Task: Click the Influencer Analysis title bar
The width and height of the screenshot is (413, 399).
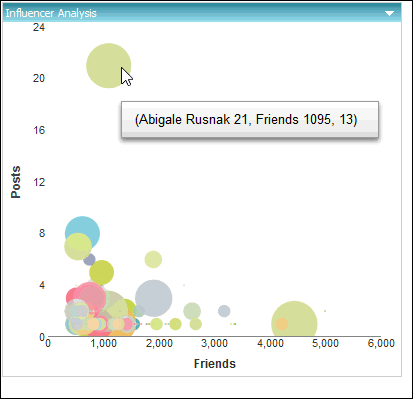Action: click(x=202, y=13)
